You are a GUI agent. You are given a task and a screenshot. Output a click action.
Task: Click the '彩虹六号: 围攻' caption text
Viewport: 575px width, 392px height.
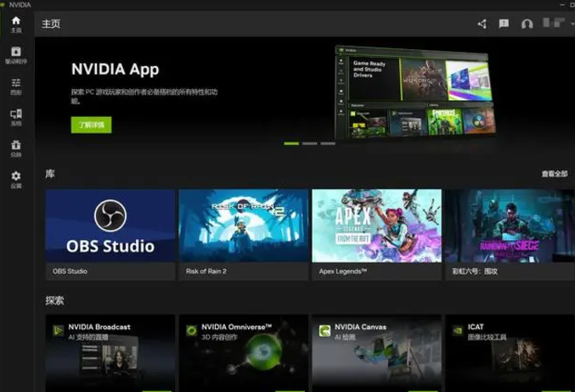point(475,272)
